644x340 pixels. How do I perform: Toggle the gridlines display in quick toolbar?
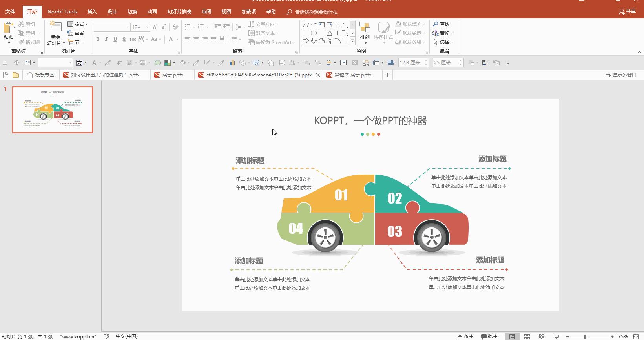(x=391, y=63)
